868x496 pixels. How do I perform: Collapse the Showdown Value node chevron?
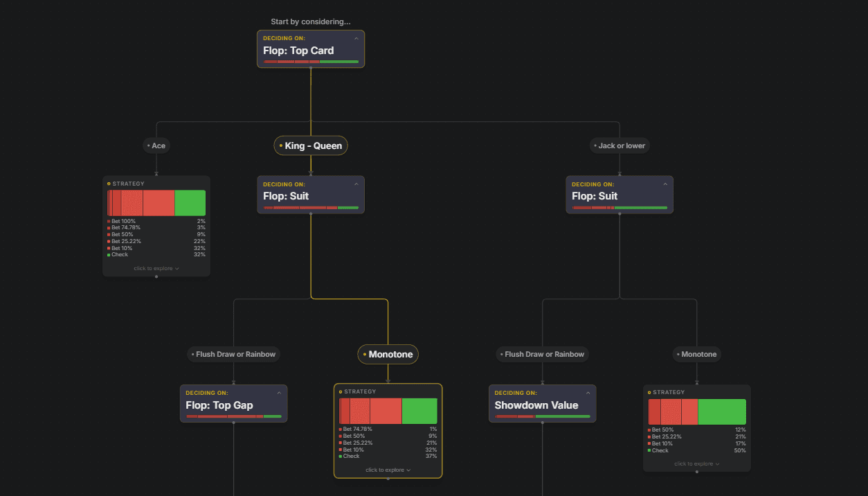click(x=588, y=393)
